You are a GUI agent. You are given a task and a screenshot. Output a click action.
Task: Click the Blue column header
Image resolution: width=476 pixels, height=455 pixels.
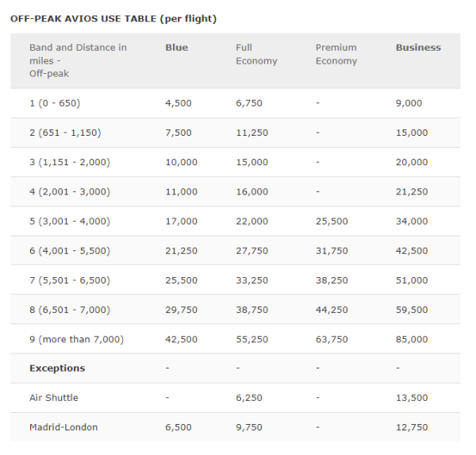(176, 48)
